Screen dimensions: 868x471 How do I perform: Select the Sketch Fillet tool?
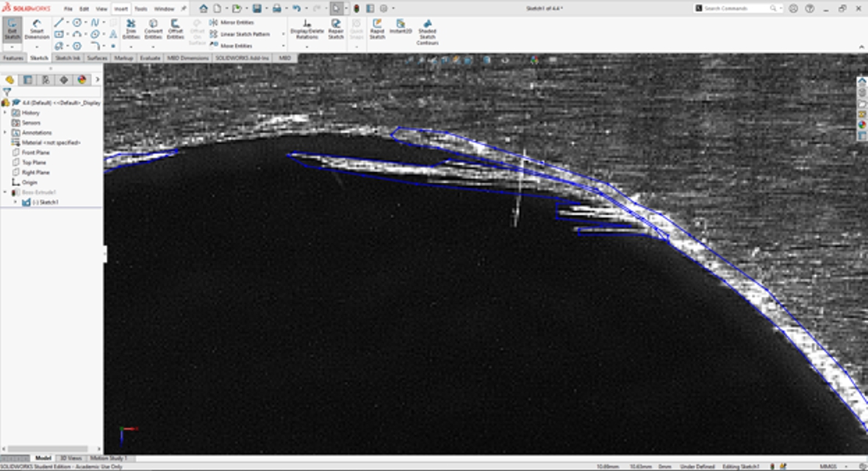[96, 46]
